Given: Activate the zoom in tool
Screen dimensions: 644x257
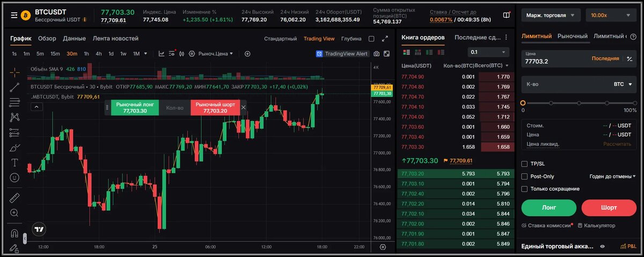Looking at the screenshot, I should coord(14,213).
